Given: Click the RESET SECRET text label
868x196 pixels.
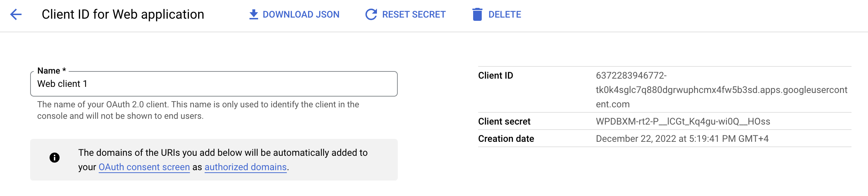Looking at the screenshot, I should point(414,14).
